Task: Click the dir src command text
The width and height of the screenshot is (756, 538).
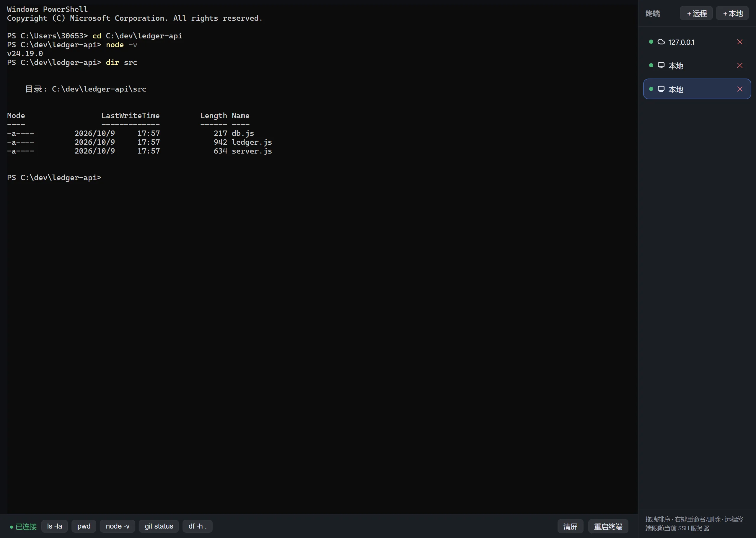Action: [121, 62]
